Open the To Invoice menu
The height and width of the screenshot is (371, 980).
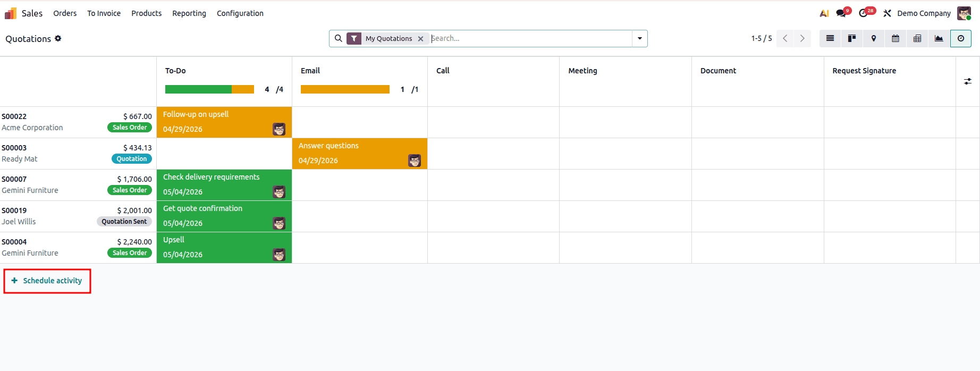[x=104, y=13]
